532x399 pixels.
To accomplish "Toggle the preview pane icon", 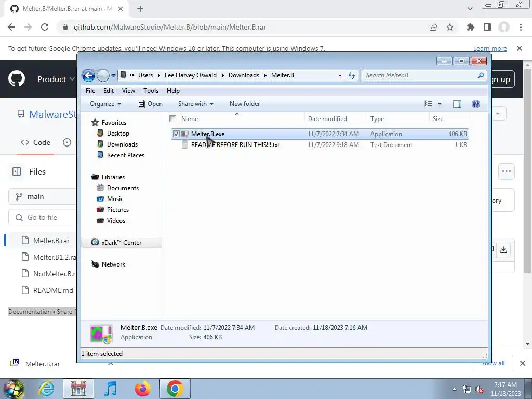I will tap(457, 104).
